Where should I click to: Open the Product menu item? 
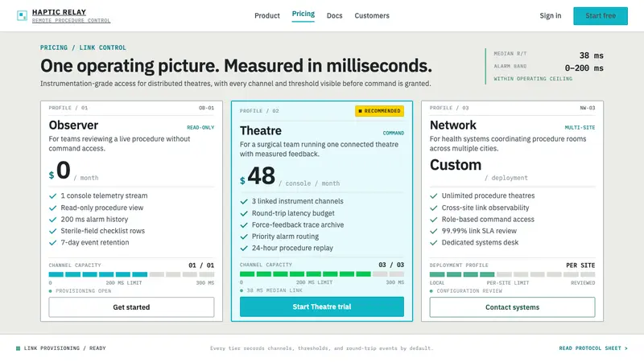click(x=267, y=15)
